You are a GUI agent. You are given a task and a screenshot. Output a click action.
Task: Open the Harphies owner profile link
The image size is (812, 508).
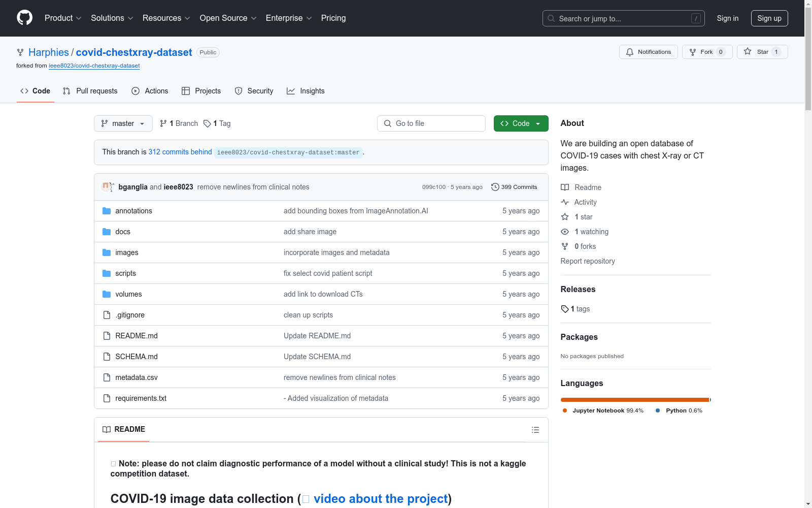[x=49, y=52]
